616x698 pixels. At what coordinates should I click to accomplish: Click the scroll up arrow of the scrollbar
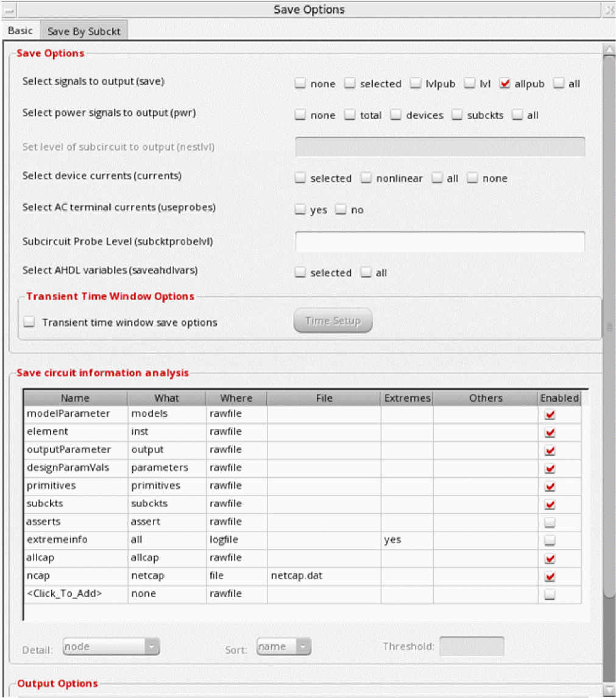point(608,49)
